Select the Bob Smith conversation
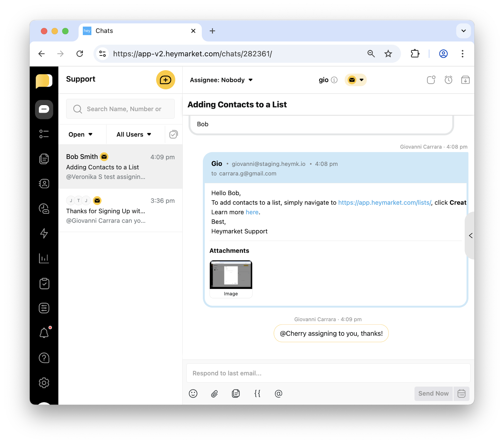Viewport: 504px width, 444px height. pos(120,166)
